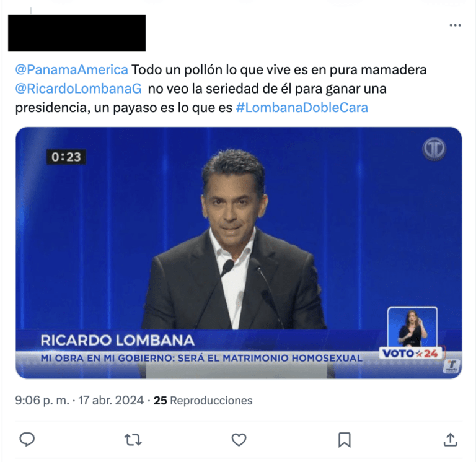This screenshot has width=476, height=462.
Task: Click the redacted author profile header
Action: [77, 33]
